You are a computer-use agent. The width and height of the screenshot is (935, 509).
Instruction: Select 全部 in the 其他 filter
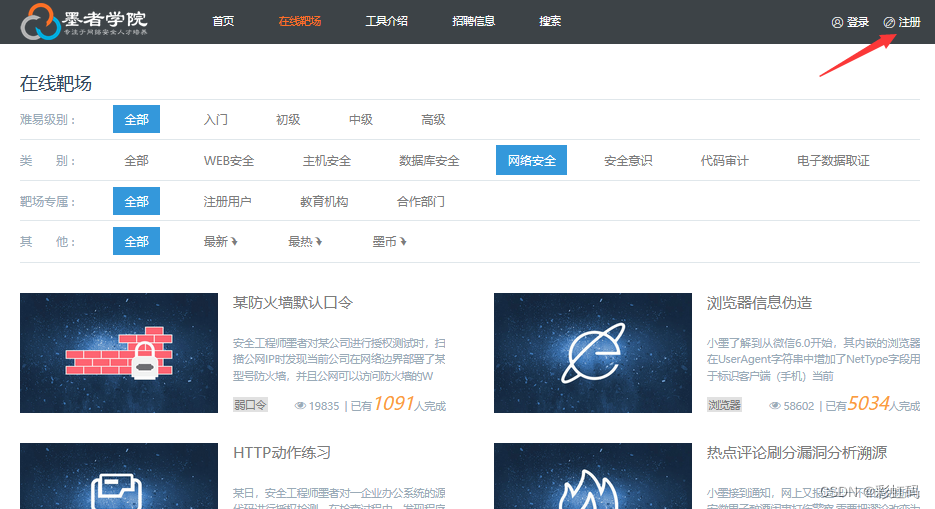tap(137, 241)
